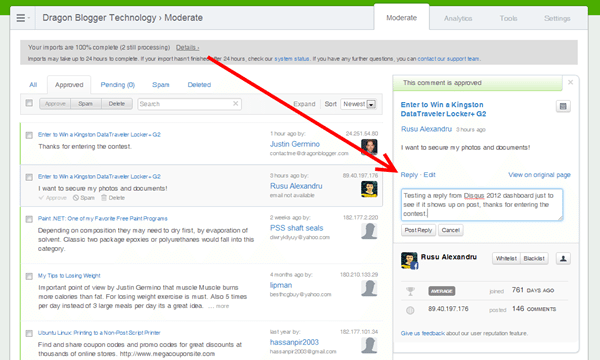Expand the full lipman comment via 'more'
Image resolution: width=600 pixels, height=360 pixels.
point(222,306)
